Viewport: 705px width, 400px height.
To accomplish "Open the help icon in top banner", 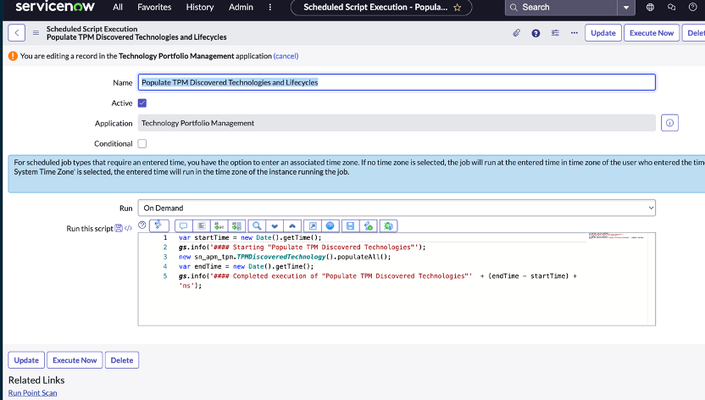I will click(692, 7).
